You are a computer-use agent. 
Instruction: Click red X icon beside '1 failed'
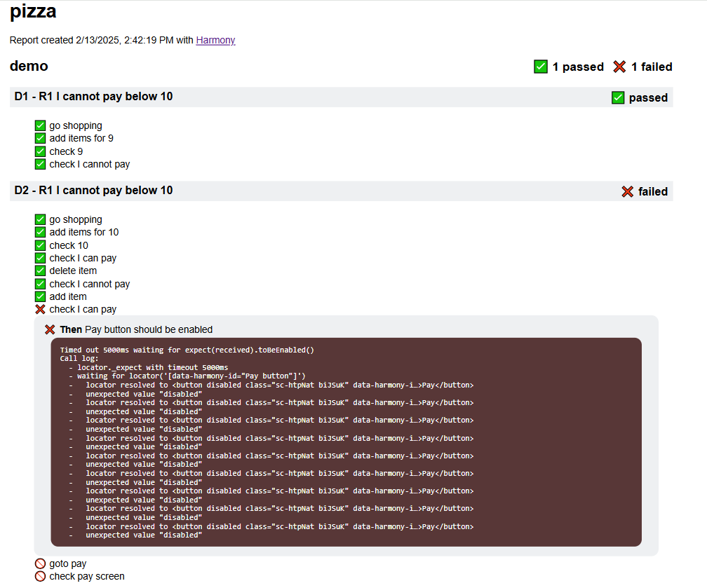[x=619, y=67]
